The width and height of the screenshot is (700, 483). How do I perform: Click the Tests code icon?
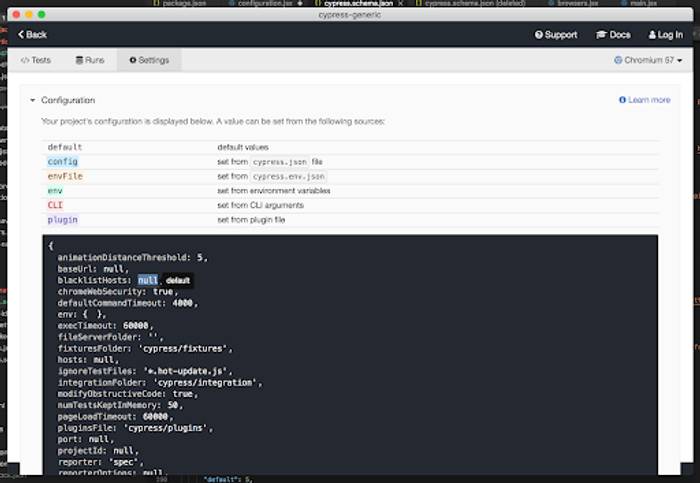click(x=25, y=60)
